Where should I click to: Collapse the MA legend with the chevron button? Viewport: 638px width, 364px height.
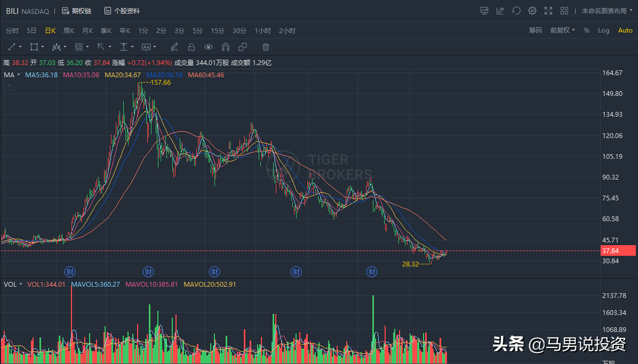pos(10,85)
